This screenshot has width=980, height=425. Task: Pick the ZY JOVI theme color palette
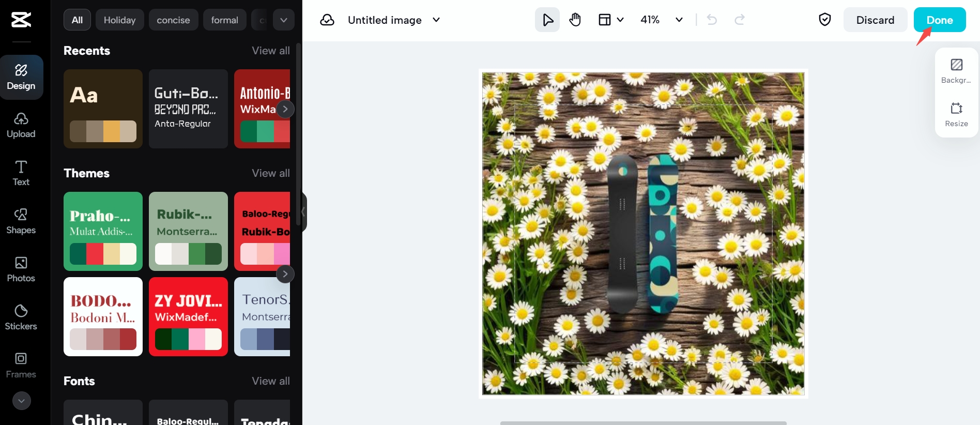[x=188, y=339]
